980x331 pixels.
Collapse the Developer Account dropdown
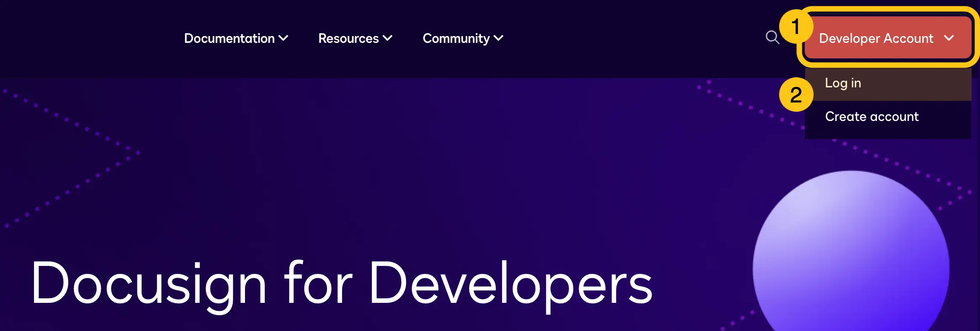coord(888,38)
